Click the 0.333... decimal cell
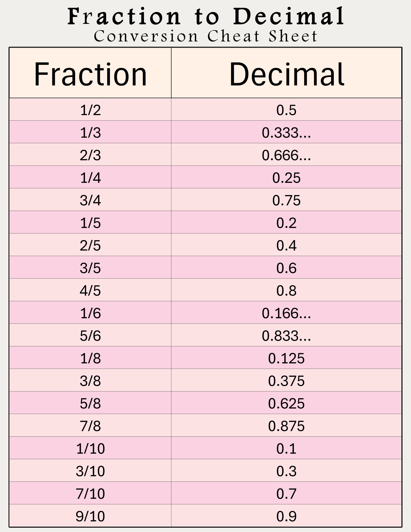Image resolution: width=411 pixels, height=532 pixels. [286, 133]
